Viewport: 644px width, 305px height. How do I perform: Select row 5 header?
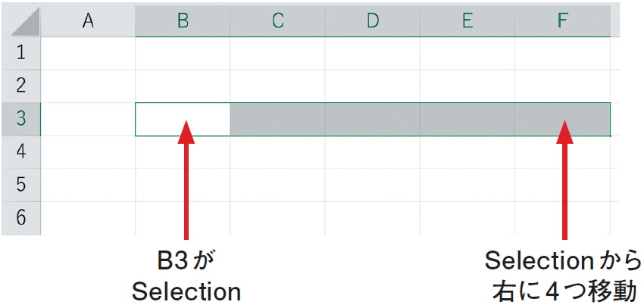21,185
